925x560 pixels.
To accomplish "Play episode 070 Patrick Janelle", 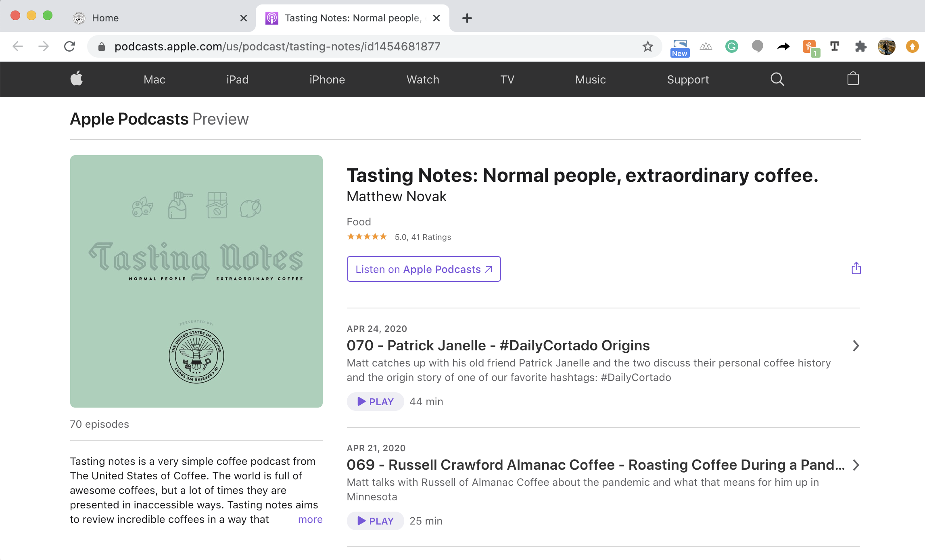I will point(375,402).
